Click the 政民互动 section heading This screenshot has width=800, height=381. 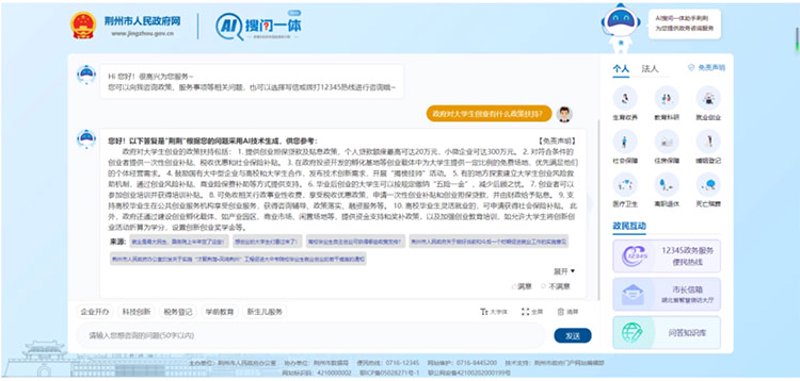(x=629, y=225)
